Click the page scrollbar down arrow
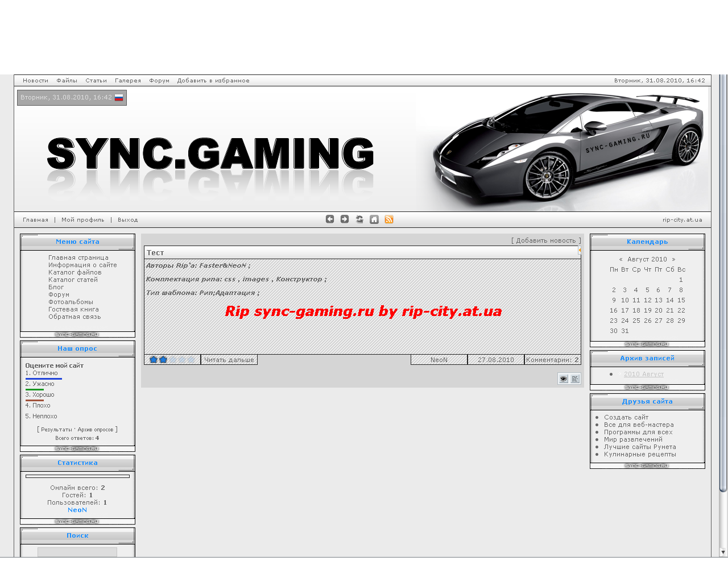The height and width of the screenshot is (582, 728). point(723,552)
